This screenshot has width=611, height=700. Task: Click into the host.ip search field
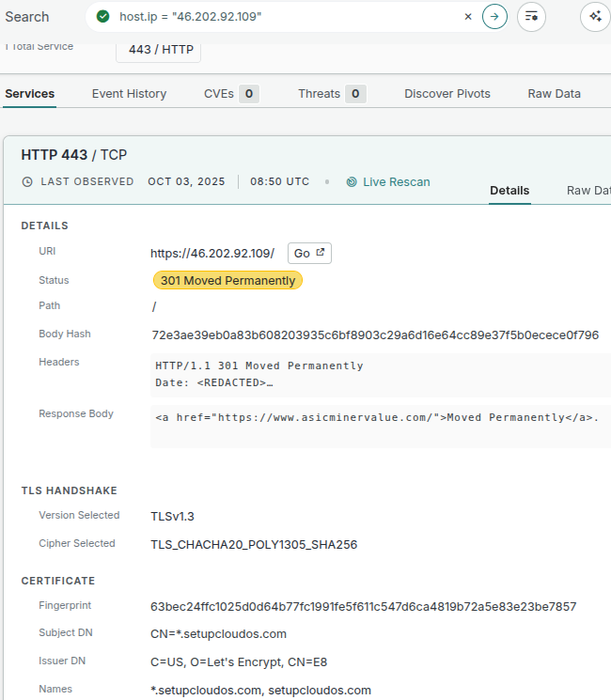pos(282,17)
